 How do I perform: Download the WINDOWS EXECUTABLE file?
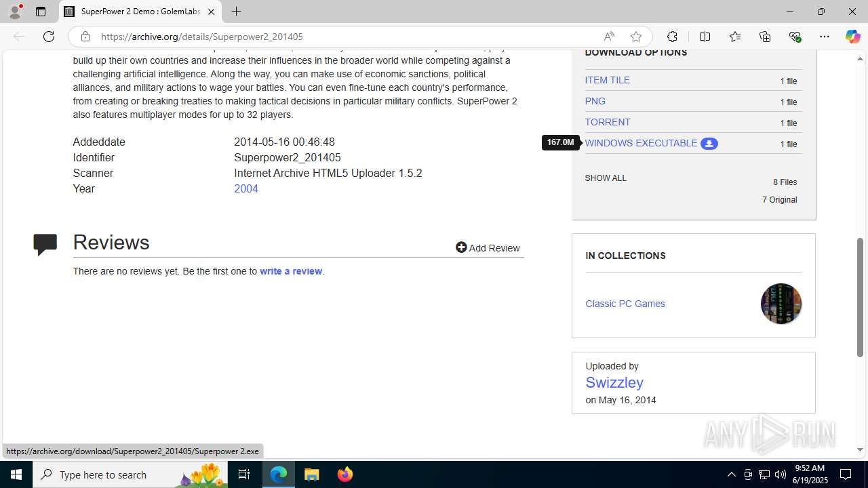coord(641,143)
